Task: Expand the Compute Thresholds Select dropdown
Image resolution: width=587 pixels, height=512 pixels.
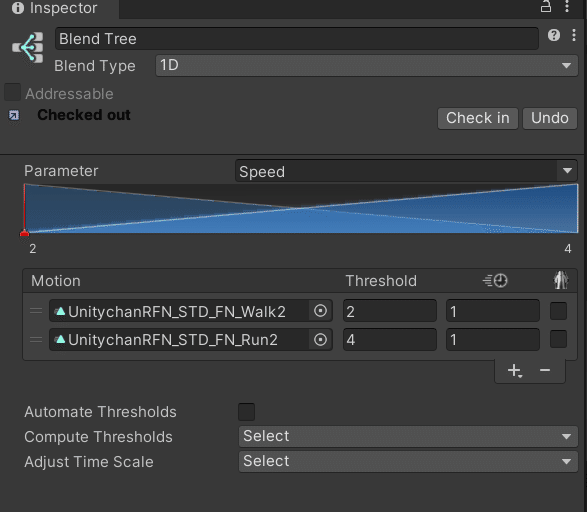Action: (x=408, y=436)
